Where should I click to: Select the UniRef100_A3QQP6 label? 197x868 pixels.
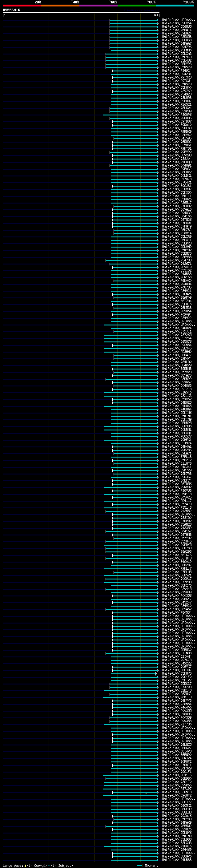[177, 115]
